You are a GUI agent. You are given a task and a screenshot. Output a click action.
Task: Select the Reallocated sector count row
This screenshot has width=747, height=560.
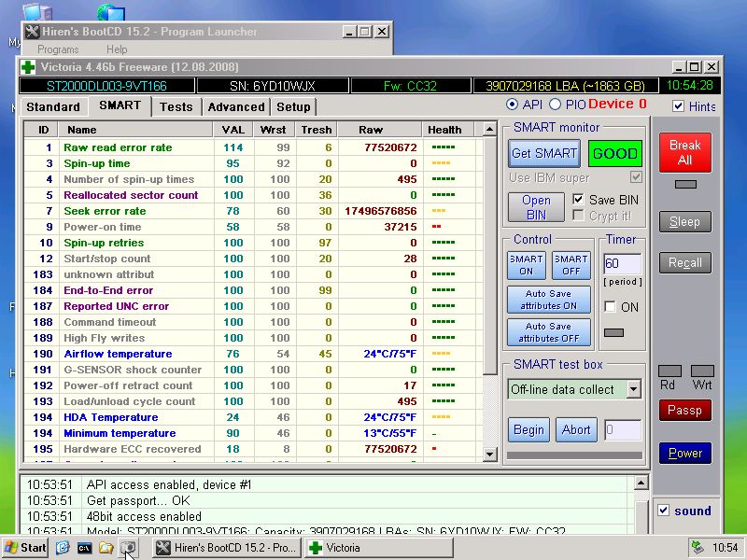coord(253,195)
